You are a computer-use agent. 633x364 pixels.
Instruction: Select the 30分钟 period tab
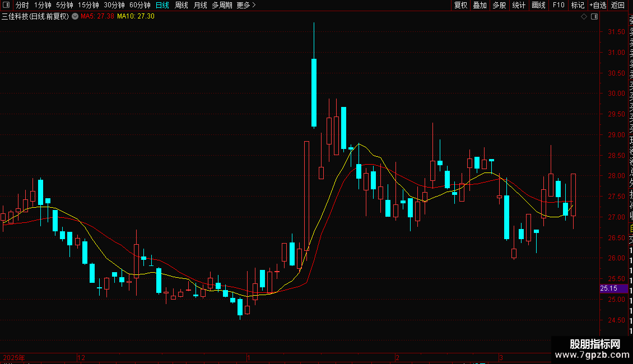[x=114, y=5]
